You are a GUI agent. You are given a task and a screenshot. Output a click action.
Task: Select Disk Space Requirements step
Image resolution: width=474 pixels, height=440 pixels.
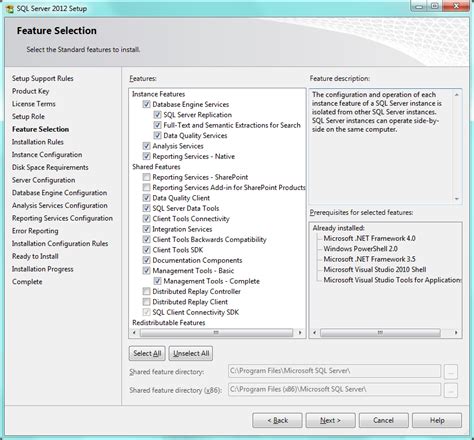click(x=50, y=167)
